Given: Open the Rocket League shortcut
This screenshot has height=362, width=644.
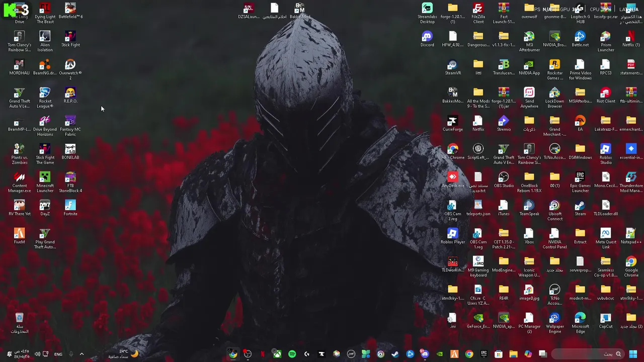Looking at the screenshot, I should coord(45,98).
